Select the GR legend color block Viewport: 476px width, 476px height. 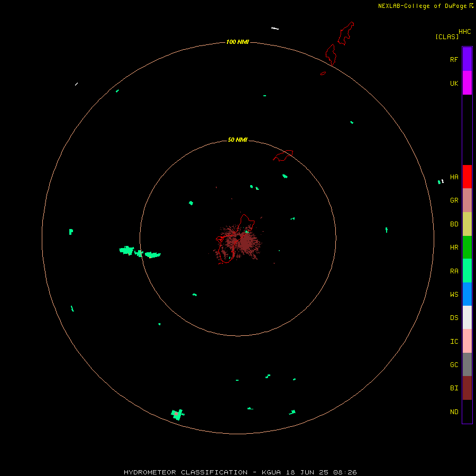[467, 200]
